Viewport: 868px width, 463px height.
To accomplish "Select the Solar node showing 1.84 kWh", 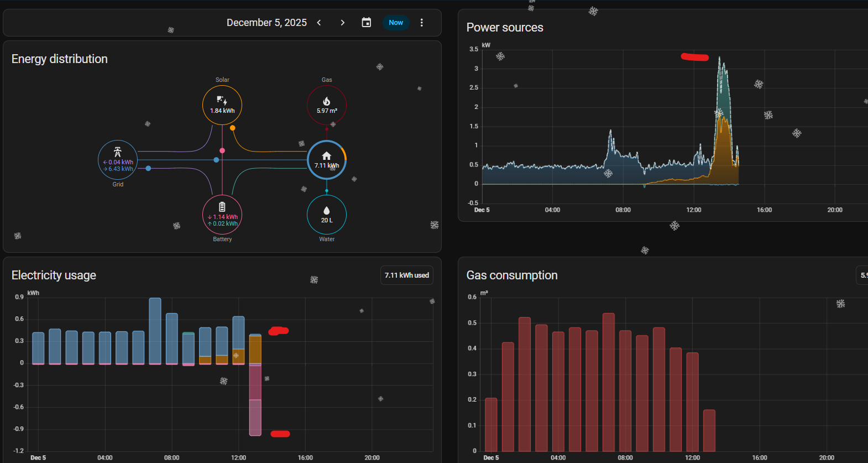I will pos(222,105).
